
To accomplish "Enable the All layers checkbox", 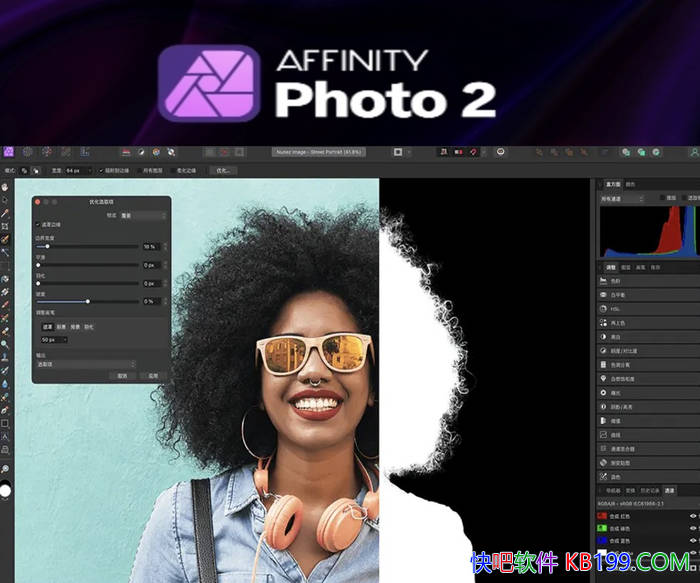I will [x=139, y=171].
